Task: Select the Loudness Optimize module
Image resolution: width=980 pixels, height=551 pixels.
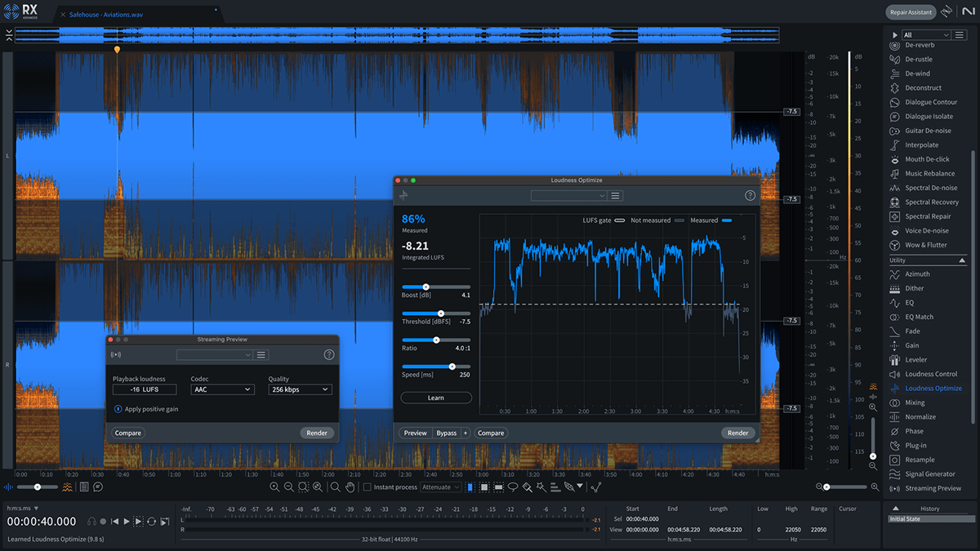Action: point(933,389)
